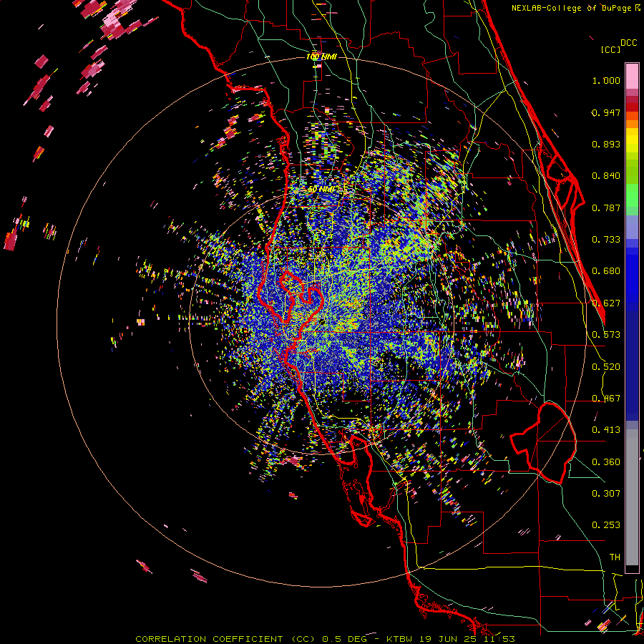This screenshot has height=644, width=644.
Task: Click the 0.787 scale value
Action: [606, 208]
